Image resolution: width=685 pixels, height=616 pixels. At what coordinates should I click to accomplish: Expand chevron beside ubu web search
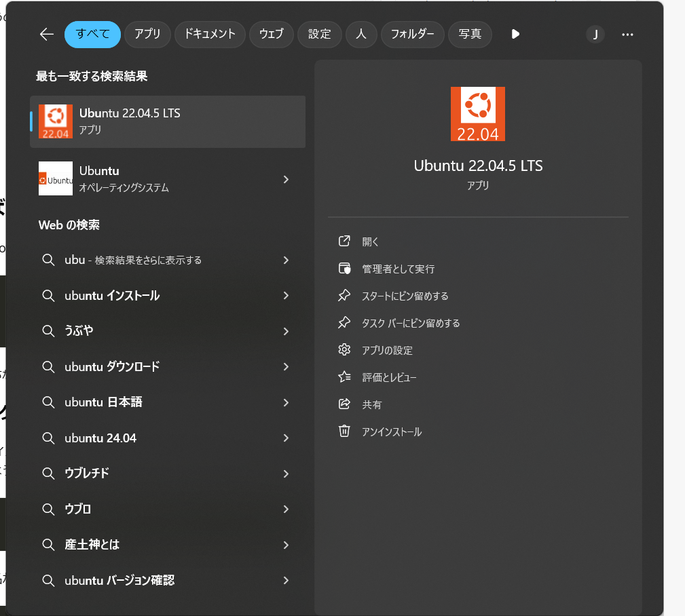click(x=286, y=261)
